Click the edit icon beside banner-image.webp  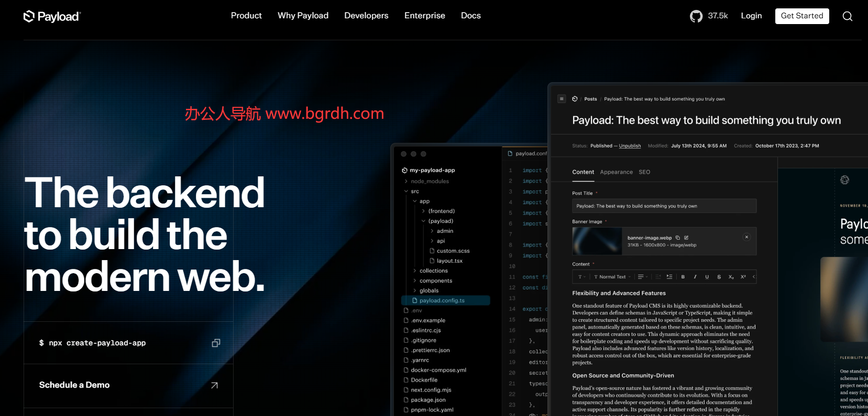(x=686, y=238)
